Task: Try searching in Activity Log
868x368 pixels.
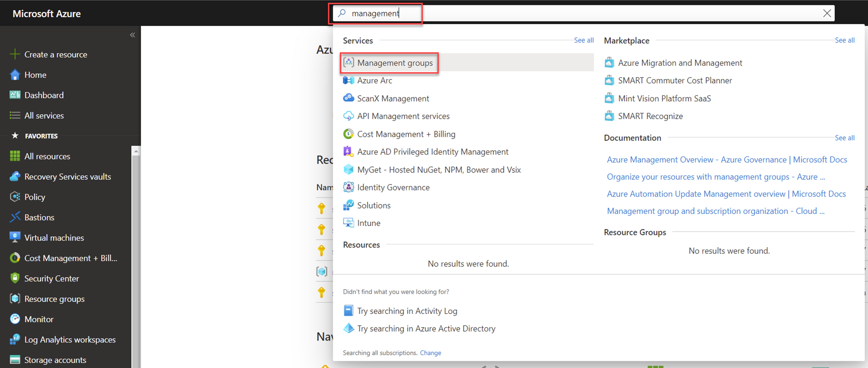Action: tap(407, 311)
